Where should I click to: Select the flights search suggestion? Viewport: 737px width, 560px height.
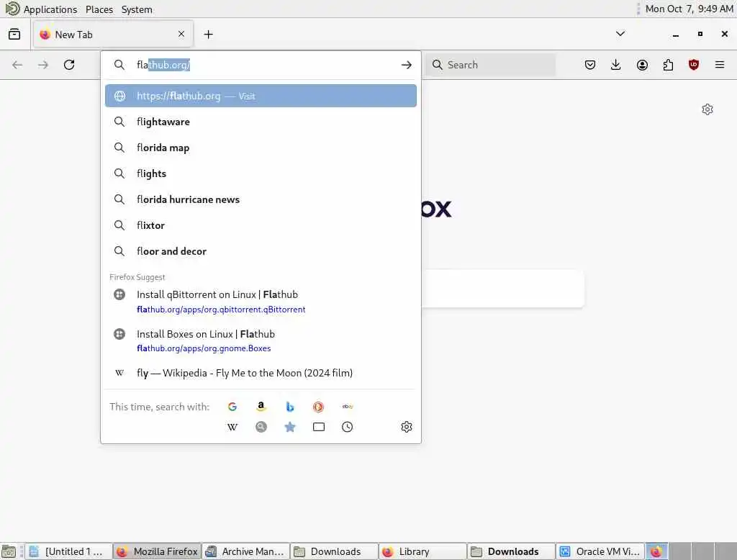tap(261, 173)
